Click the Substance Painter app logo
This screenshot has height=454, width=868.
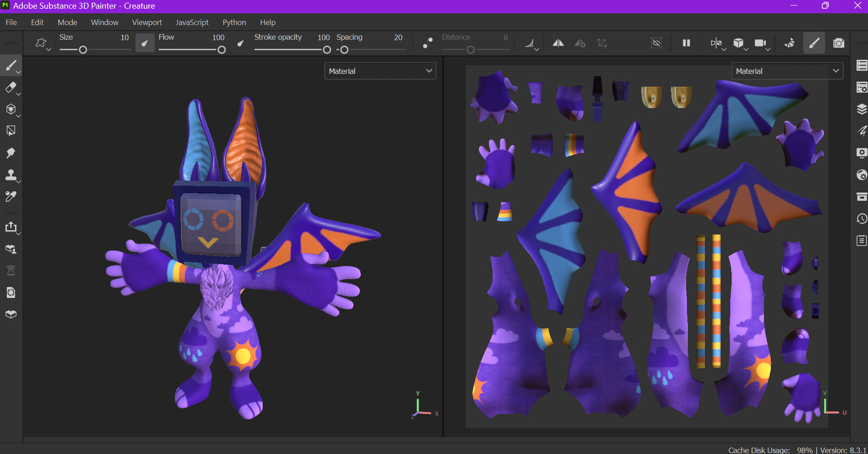pyautogui.click(x=5, y=5)
